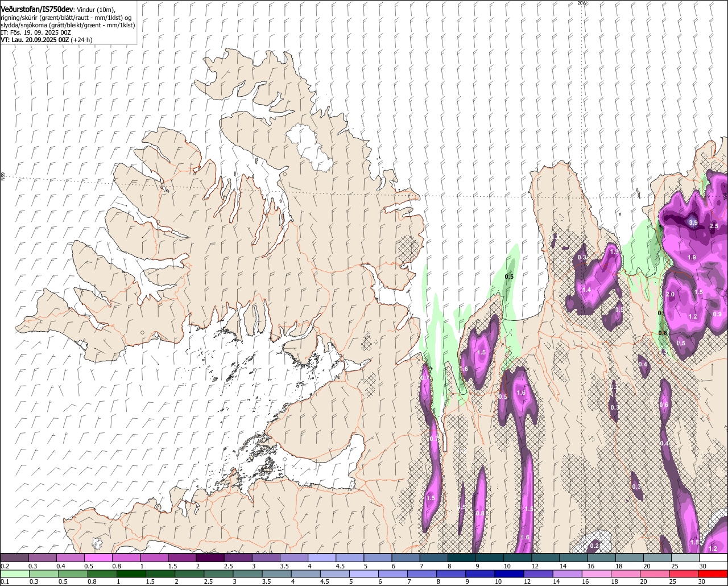Image resolution: width=728 pixels, height=586 pixels.
Task: Click the 'IT: Fös. 19. 09. 2025 00Z' line
Action: coord(36,32)
